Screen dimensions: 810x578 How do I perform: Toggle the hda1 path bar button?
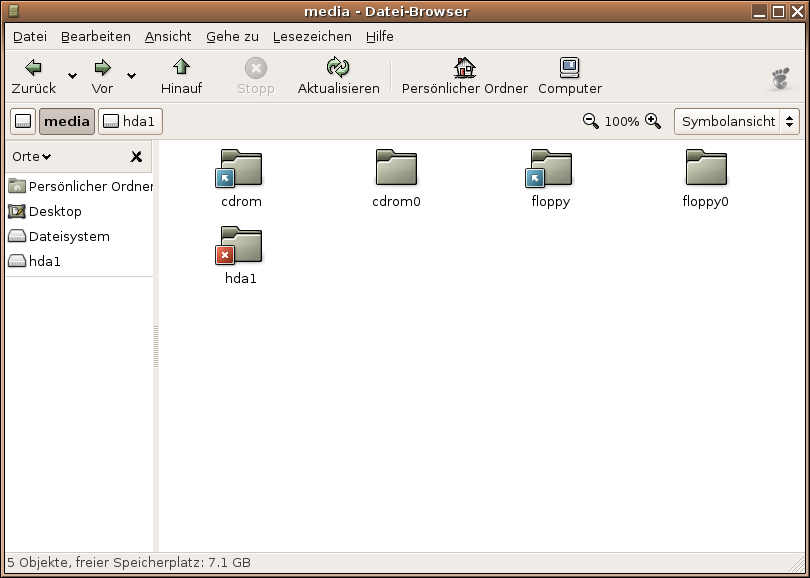click(130, 122)
